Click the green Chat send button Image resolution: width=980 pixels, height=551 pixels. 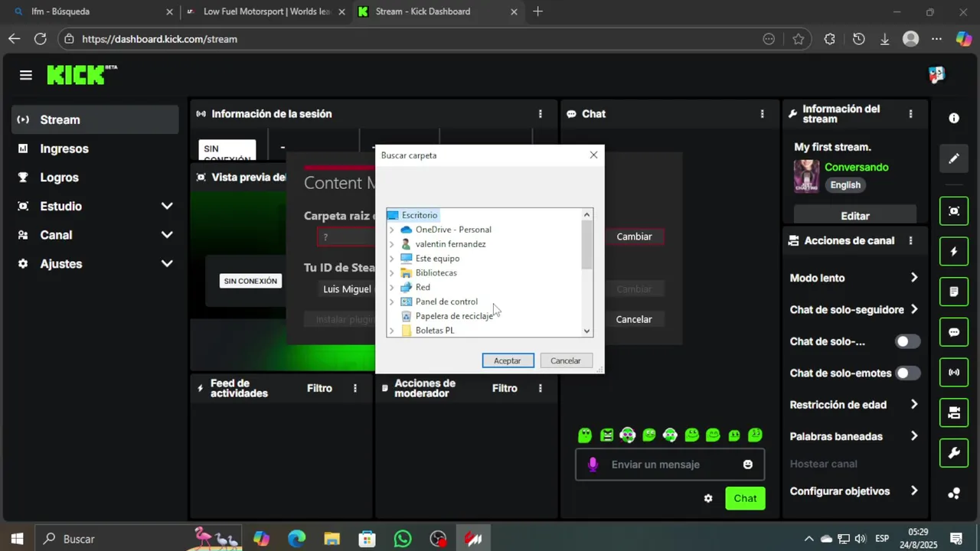(745, 498)
